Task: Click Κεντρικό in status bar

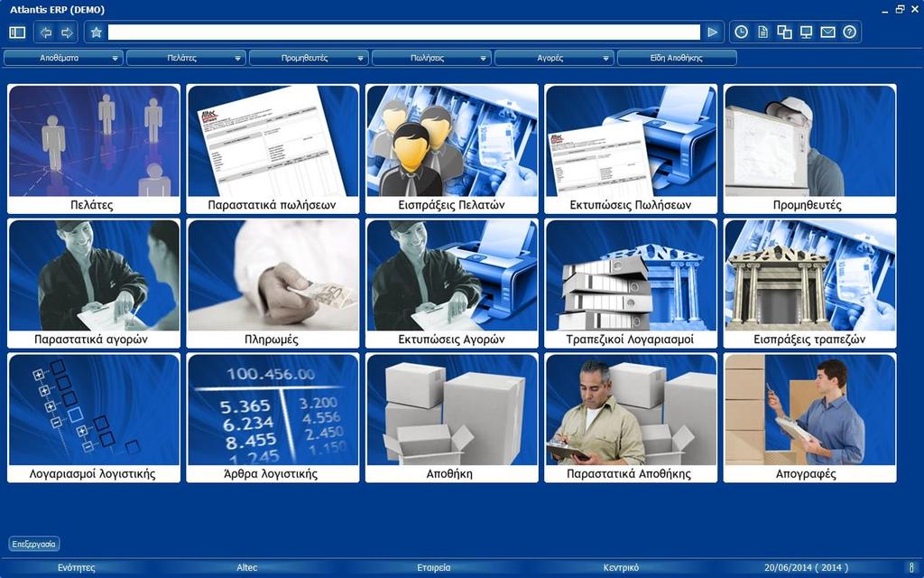Action: pos(621,567)
